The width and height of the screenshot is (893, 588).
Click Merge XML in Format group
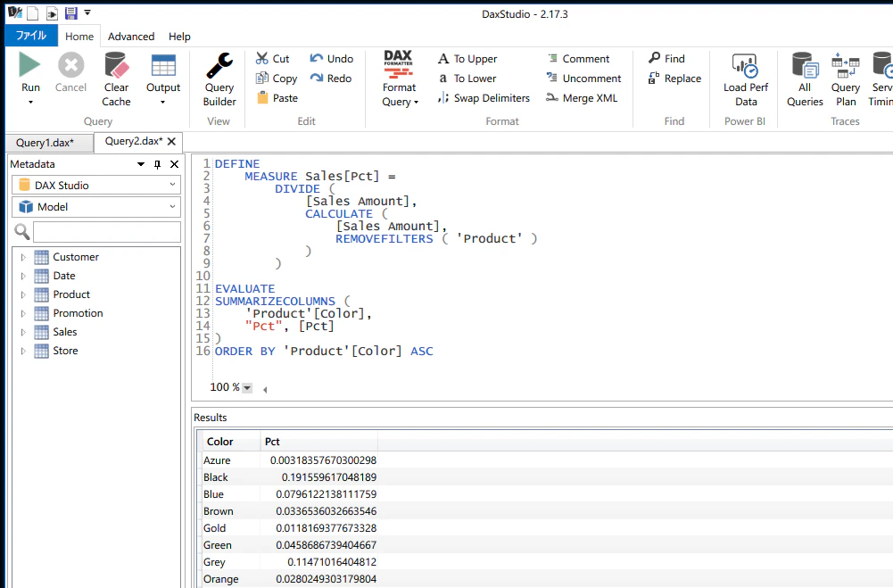[x=582, y=98]
